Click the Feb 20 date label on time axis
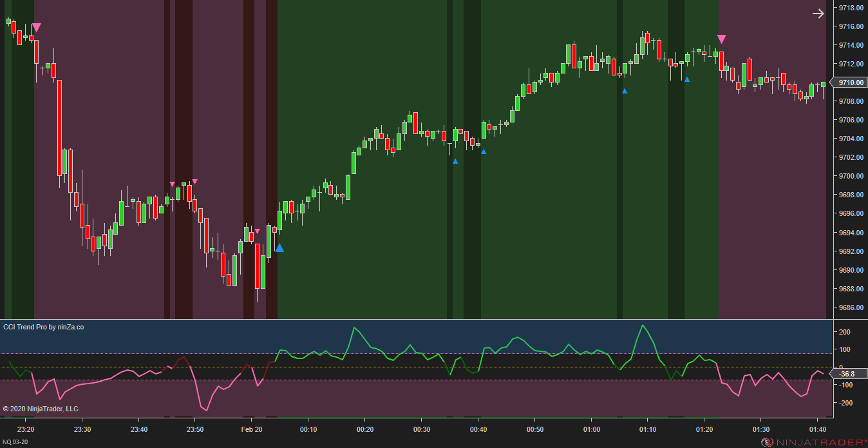 (x=252, y=429)
